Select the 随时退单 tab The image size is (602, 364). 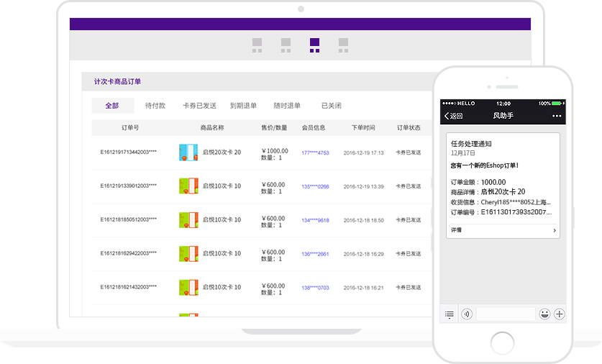pyautogui.click(x=287, y=106)
